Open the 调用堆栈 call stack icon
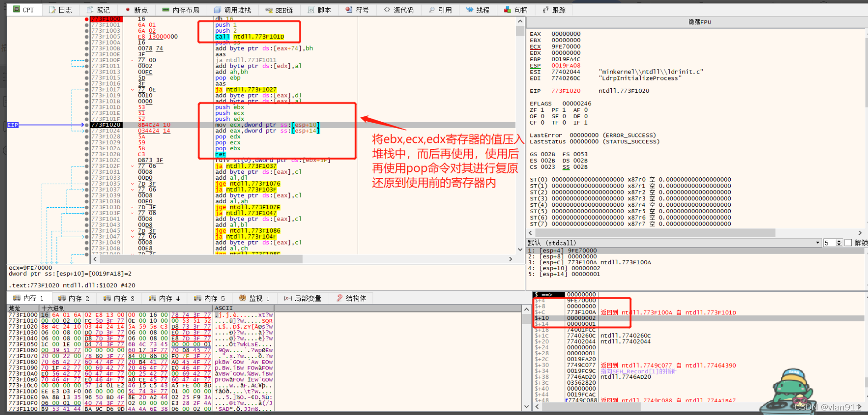 pos(217,10)
